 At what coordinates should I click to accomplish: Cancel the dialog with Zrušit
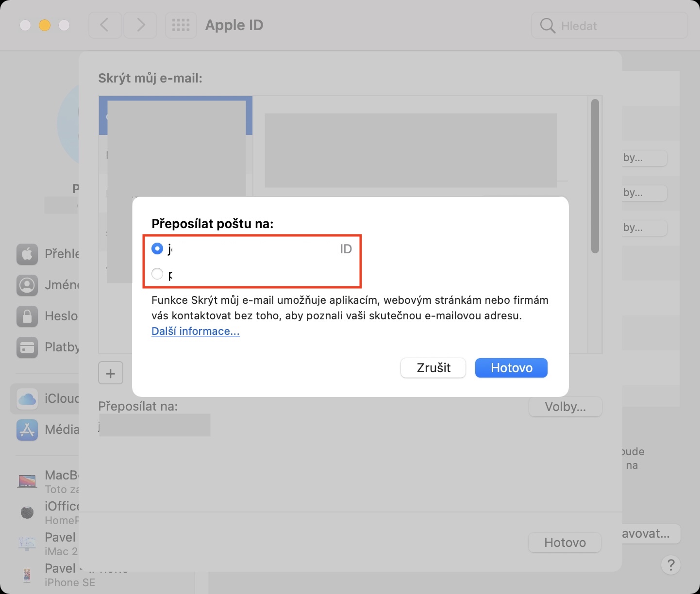coord(433,368)
